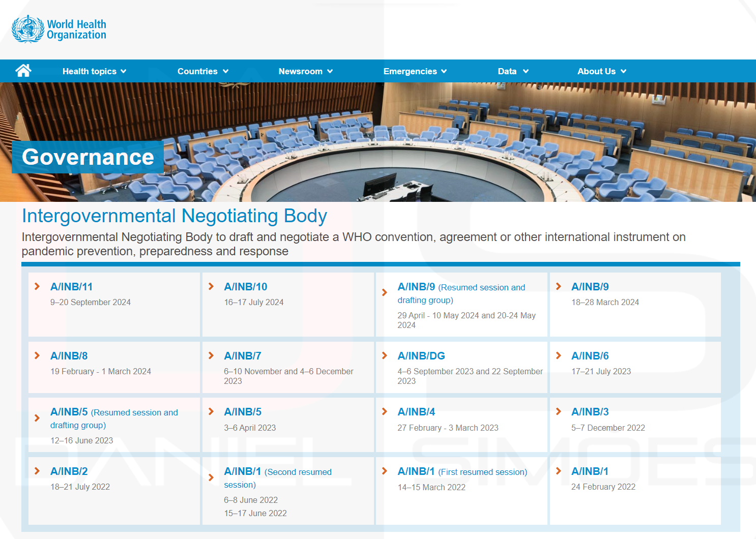This screenshot has width=756, height=539.
Task: Click the date text 12–16 June 2023
Action: (82, 440)
